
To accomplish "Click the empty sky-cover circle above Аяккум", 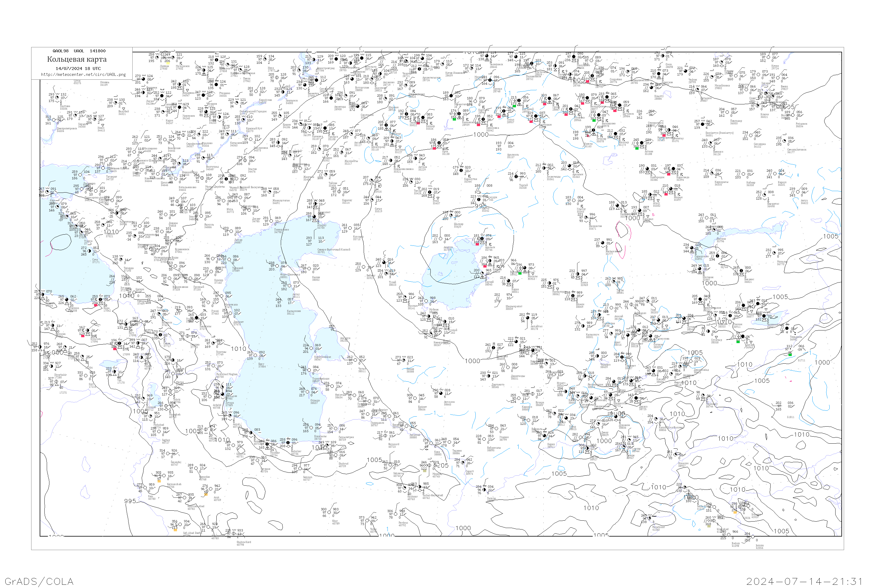I will (441, 239).
